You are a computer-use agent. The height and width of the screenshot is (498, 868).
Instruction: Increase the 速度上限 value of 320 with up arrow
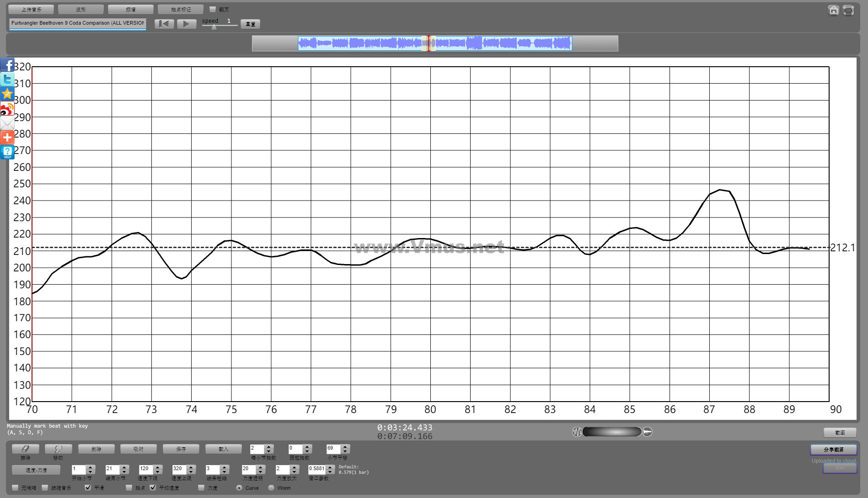click(x=191, y=466)
